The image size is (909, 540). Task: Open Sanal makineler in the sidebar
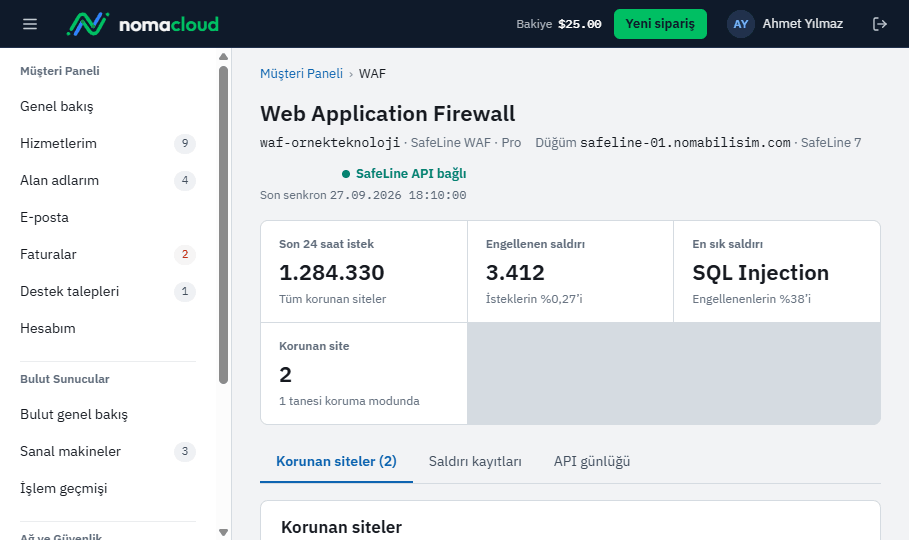coord(108,451)
